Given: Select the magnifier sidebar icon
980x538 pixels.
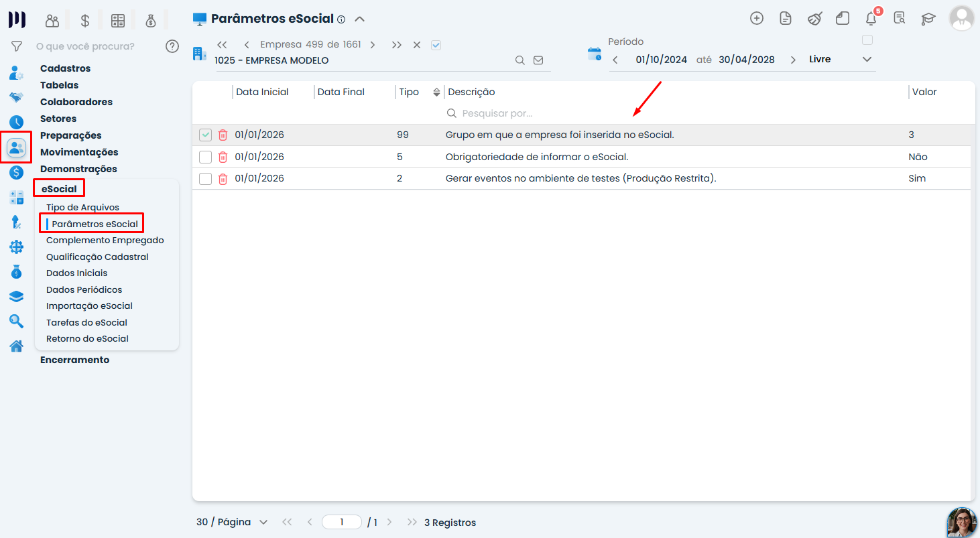Looking at the screenshot, I should (x=17, y=322).
